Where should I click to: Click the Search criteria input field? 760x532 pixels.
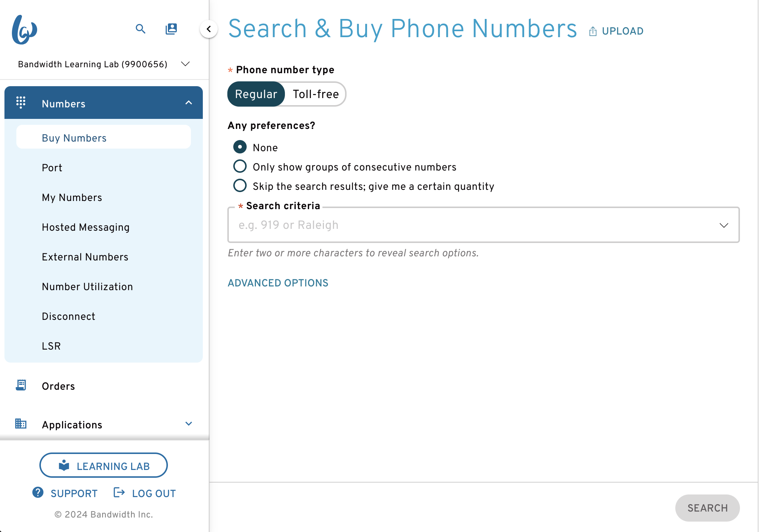click(x=483, y=225)
